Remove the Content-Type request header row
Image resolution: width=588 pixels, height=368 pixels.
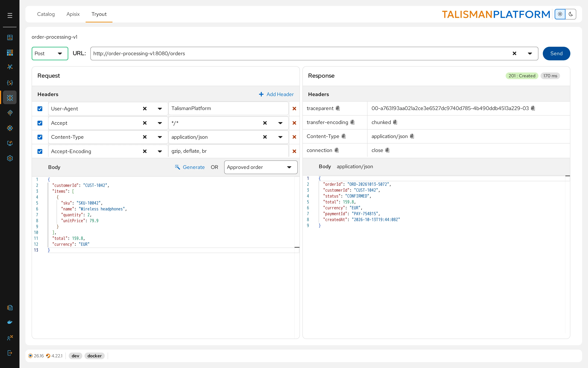pos(294,137)
